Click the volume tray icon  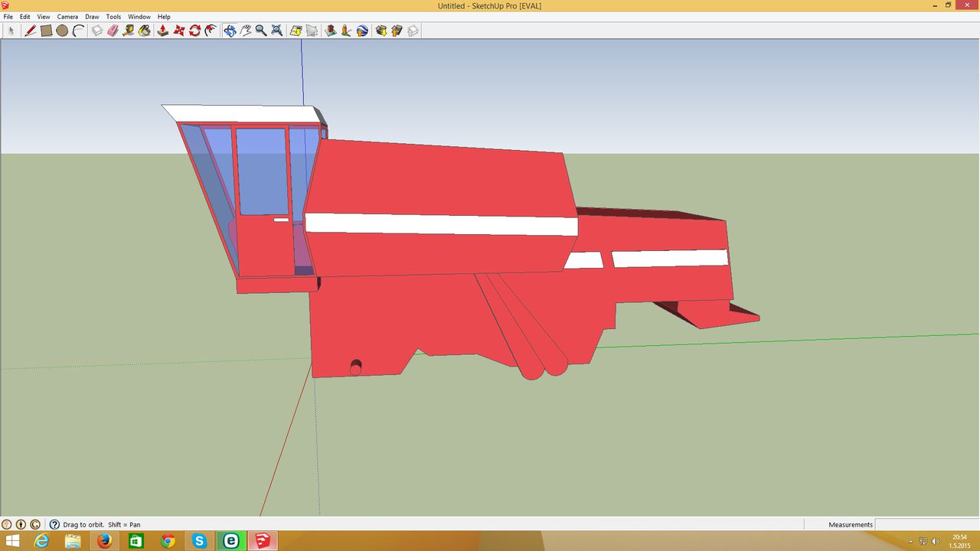[x=936, y=541]
